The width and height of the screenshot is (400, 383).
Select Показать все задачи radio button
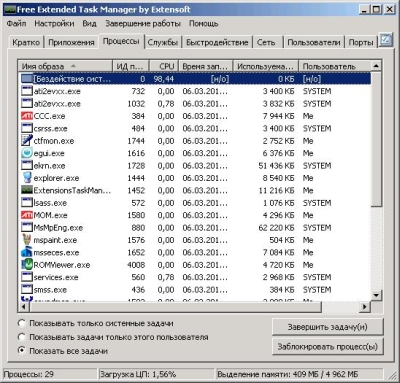22,351
